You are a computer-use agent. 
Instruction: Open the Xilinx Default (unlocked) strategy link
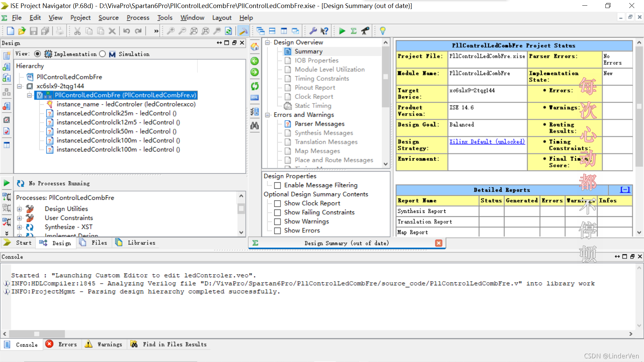[487, 142]
